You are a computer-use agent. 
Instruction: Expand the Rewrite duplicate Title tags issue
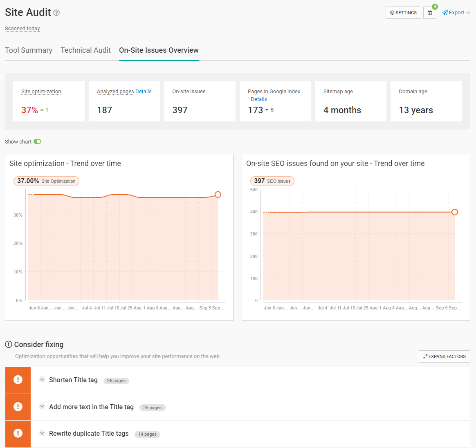42,433
